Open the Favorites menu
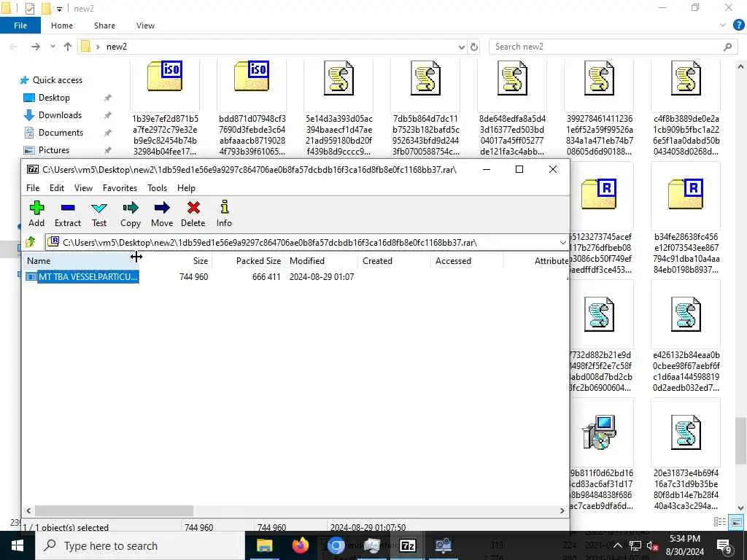The image size is (747, 560). coord(120,188)
